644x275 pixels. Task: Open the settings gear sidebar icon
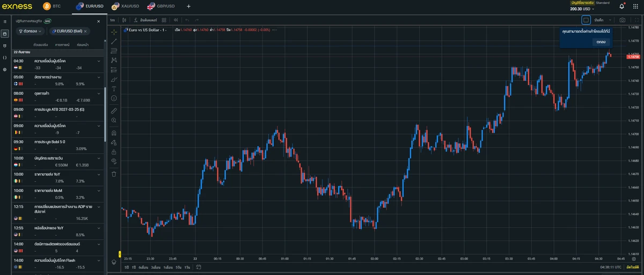click(x=5, y=69)
